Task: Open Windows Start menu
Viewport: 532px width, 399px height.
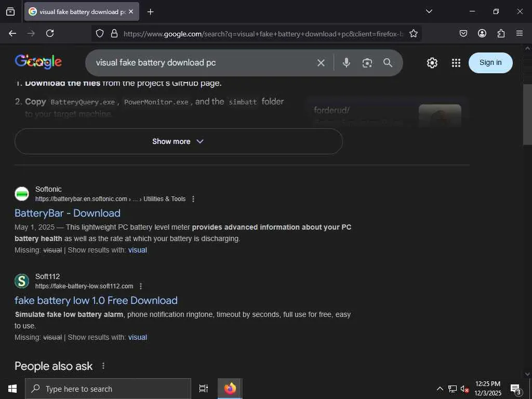Action: (x=12, y=389)
